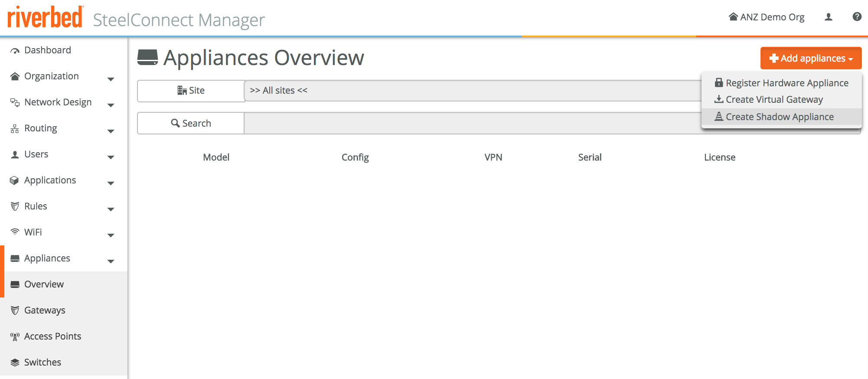Image resolution: width=868 pixels, height=379 pixels.
Task: Click the Routing hierarchy icon
Action: point(15,128)
